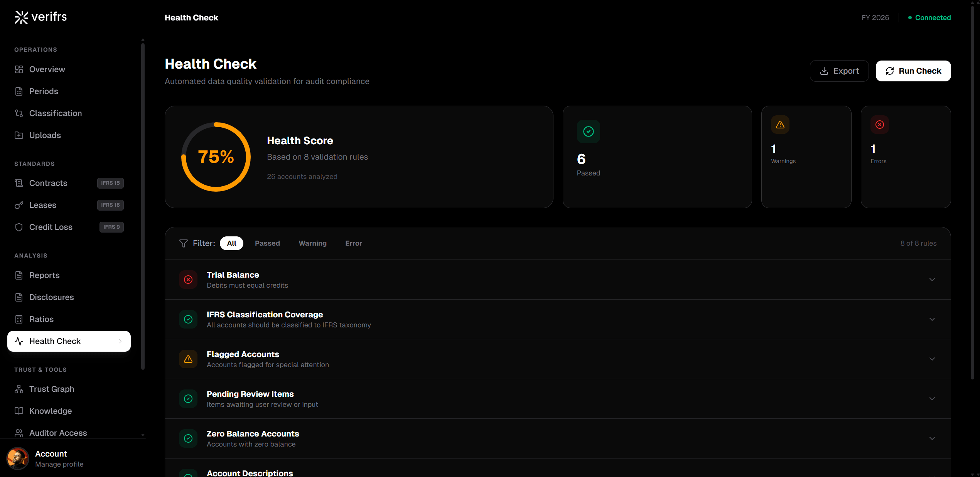The height and width of the screenshot is (477, 980).
Task: Click the filter funnel icon
Action: [184, 243]
